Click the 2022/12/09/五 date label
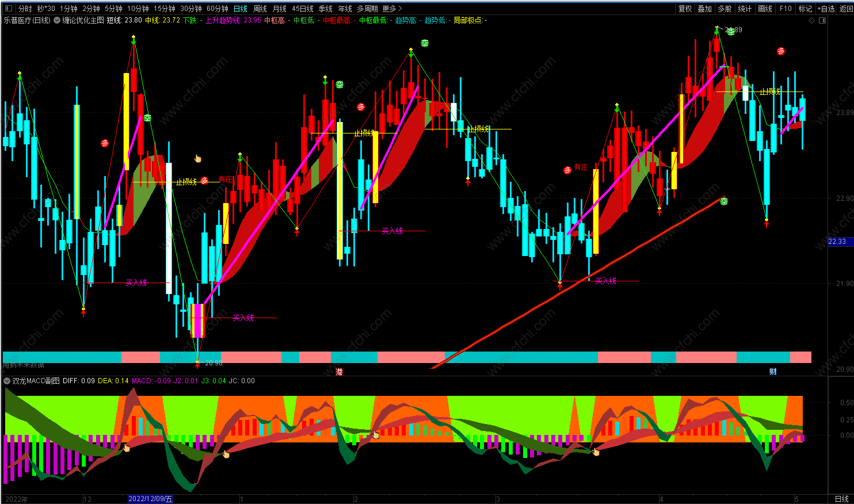 coord(150,499)
